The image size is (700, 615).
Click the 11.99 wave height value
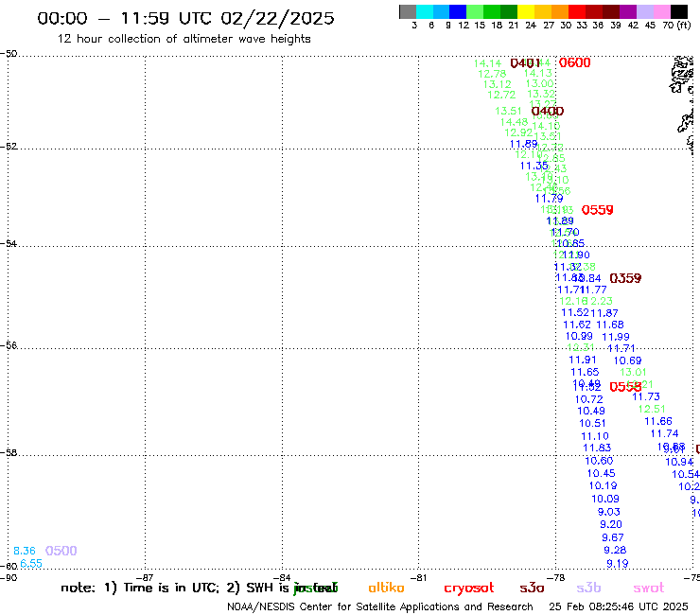click(616, 337)
